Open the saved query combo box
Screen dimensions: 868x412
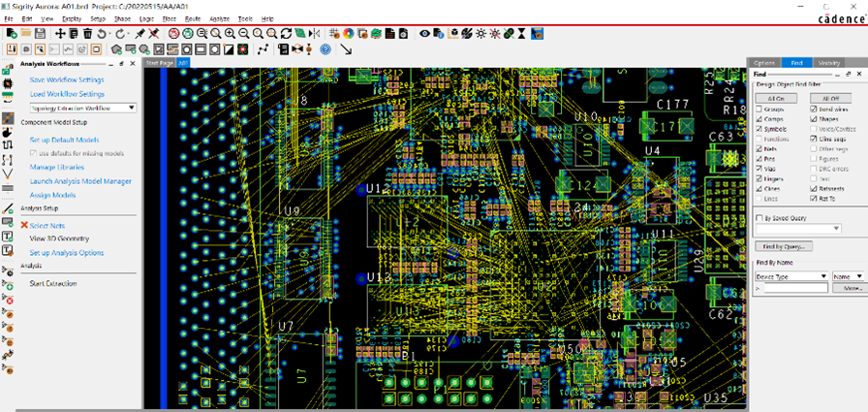[798, 229]
